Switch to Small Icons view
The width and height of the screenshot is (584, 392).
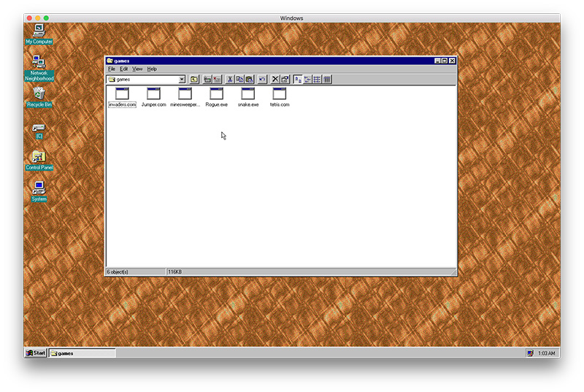[307, 80]
